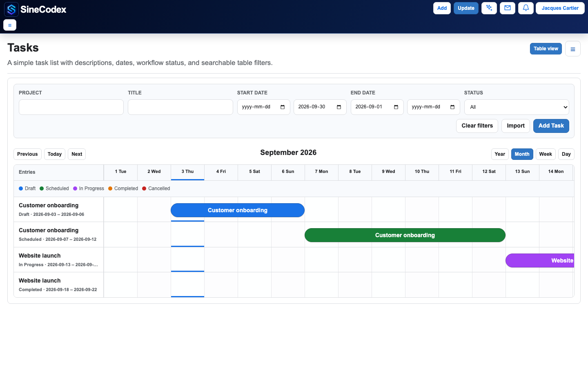The width and height of the screenshot is (588, 368).
Task: Click the Add button in header
Action: (x=442, y=8)
